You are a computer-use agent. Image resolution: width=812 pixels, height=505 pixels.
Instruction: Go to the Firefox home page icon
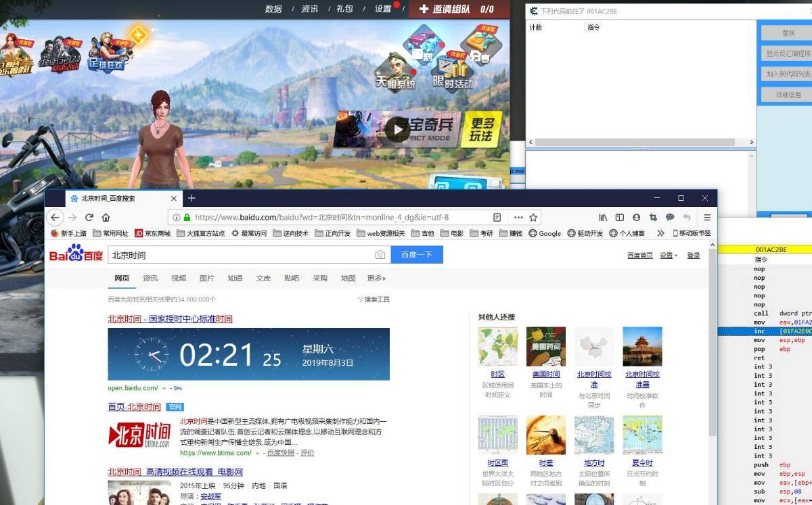[106, 218]
